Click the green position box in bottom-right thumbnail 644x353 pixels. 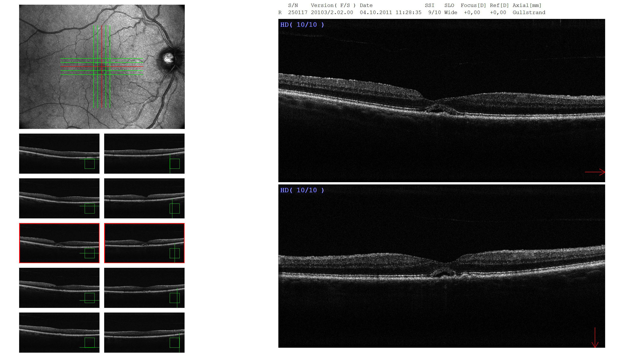point(175,343)
